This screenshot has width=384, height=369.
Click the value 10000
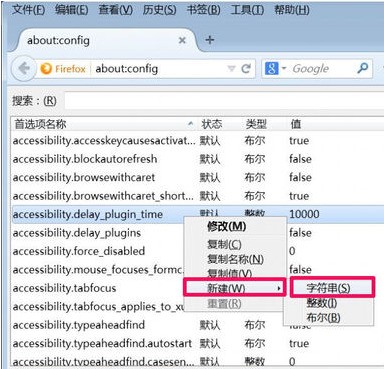(x=304, y=214)
